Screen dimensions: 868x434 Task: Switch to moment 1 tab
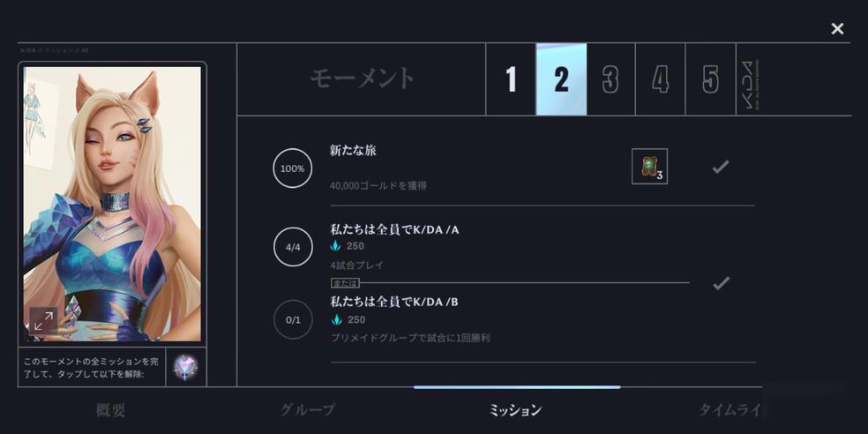tap(511, 79)
